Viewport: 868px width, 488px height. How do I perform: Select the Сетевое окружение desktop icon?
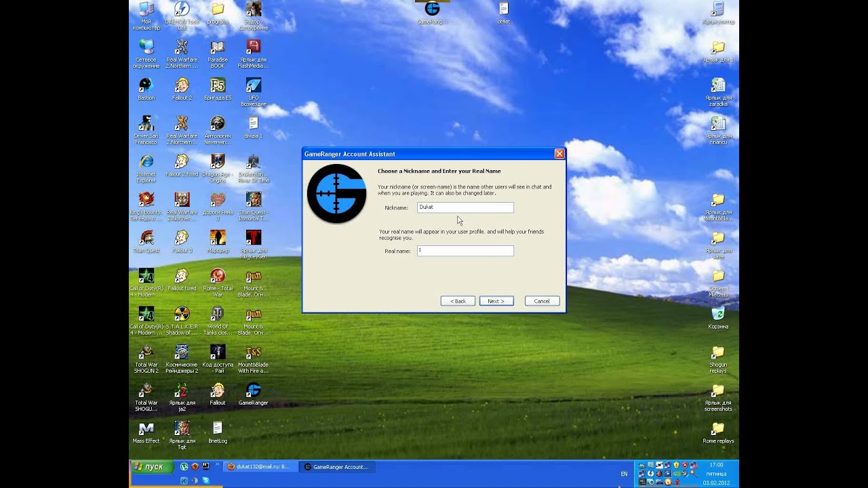click(146, 54)
